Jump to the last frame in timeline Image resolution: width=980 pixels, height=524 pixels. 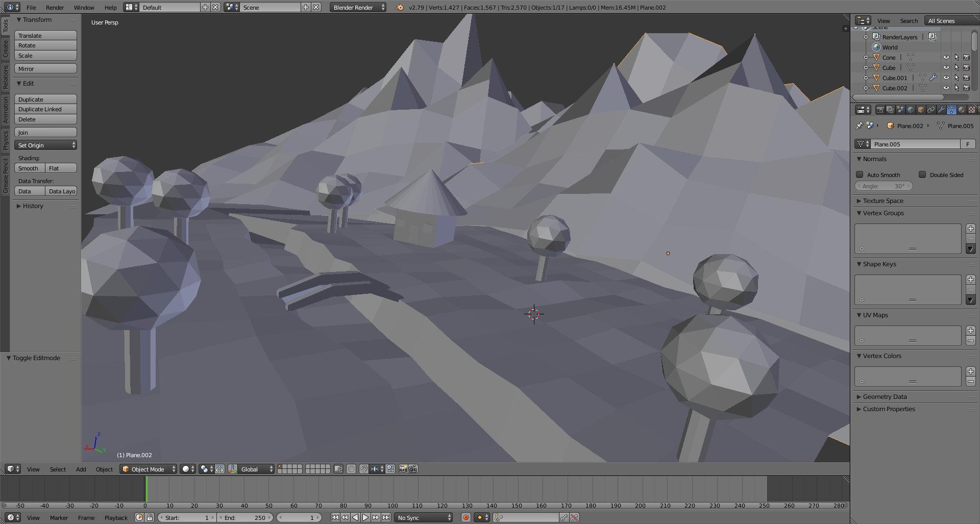point(386,517)
